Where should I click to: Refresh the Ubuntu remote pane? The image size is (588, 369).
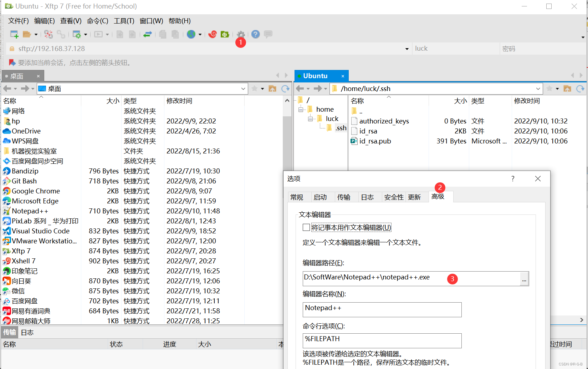click(x=580, y=89)
